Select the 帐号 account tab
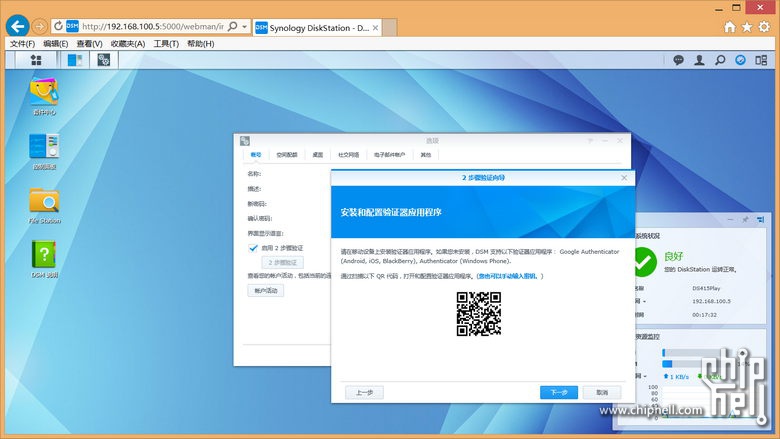Image resolution: width=780 pixels, height=439 pixels. click(x=256, y=155)
